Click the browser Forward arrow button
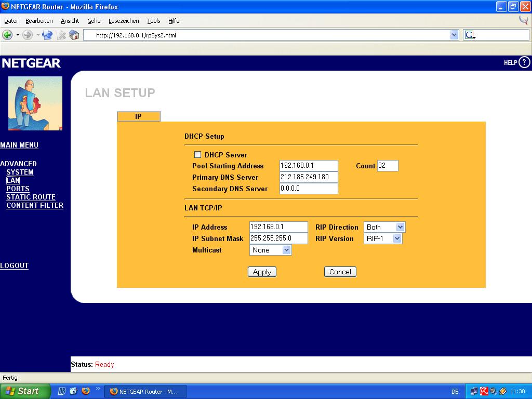The image size is (532, 399). (x=28, y=35)
